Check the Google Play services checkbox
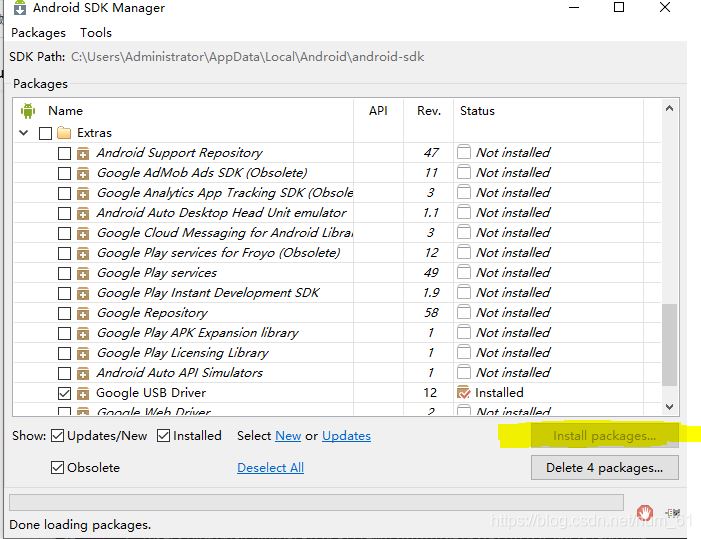The height and width of the screenshot is (539, 701). point(64,273)
